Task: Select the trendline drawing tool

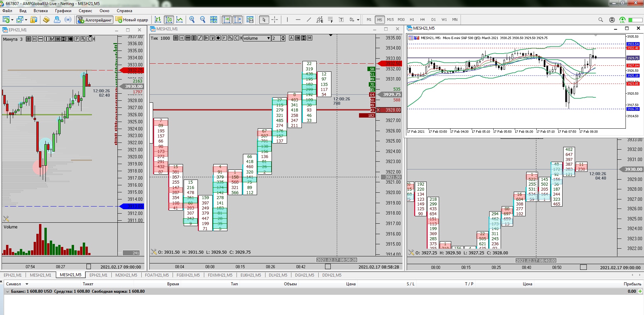Action: point(309,20)
